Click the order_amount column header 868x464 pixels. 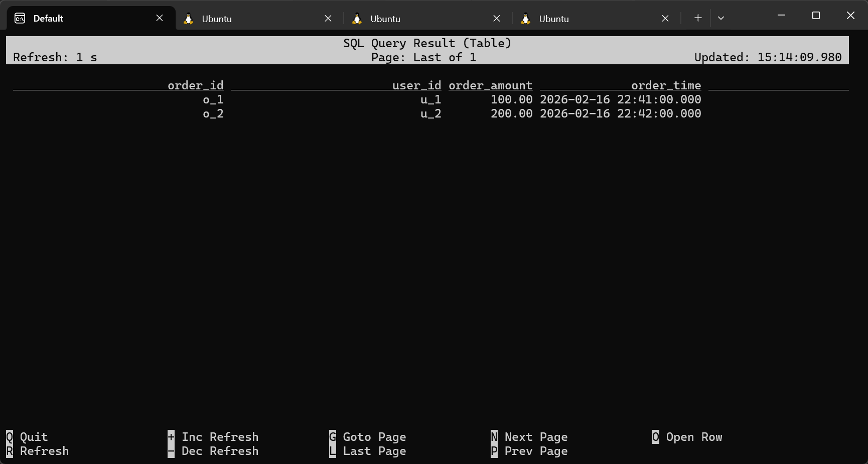(x=490, y=85)
